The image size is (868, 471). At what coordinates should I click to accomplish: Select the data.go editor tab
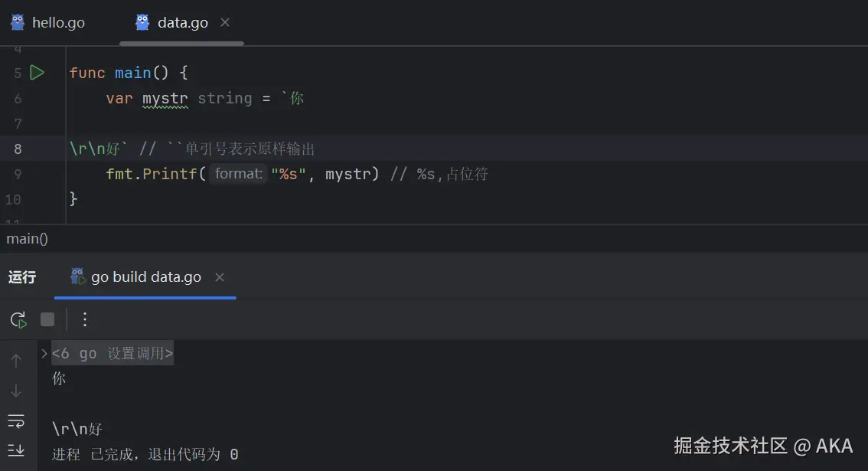coord(182,23)
